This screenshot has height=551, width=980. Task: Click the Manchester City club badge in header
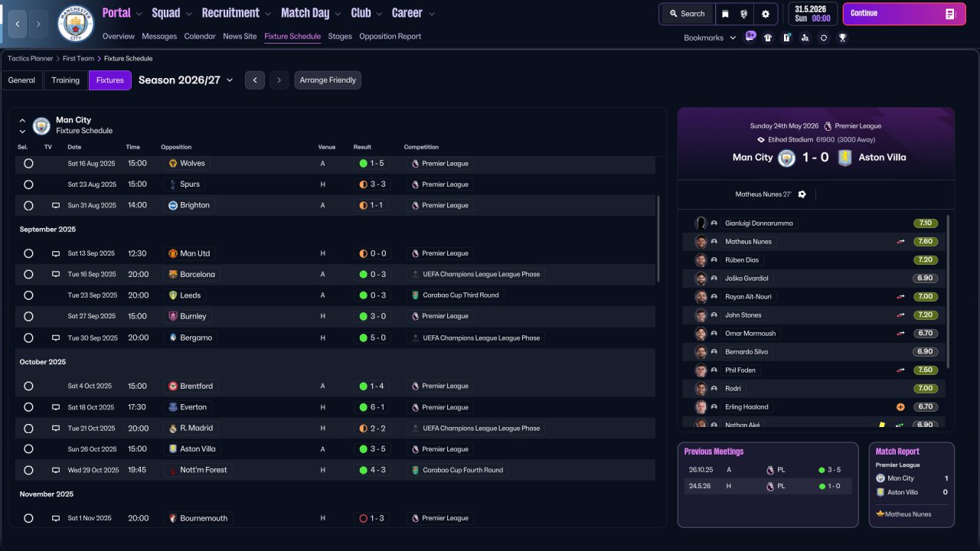click(x=76, y=24)
